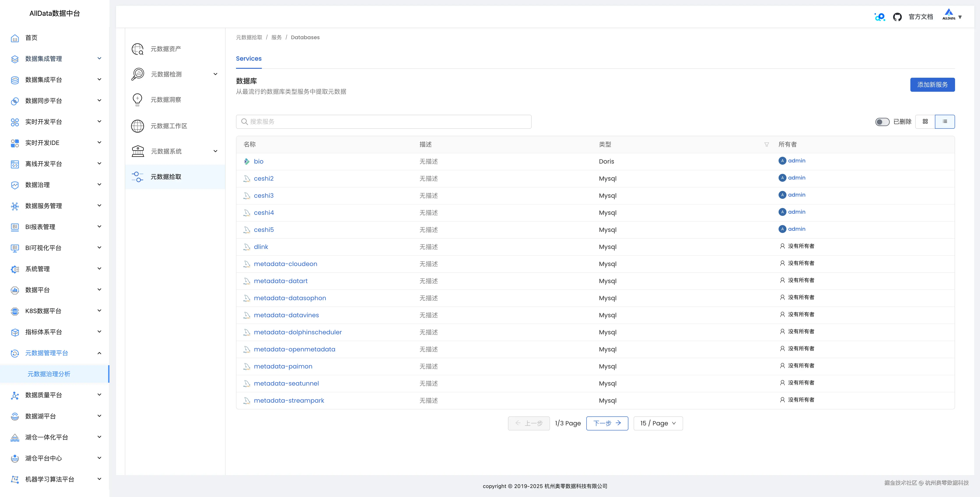This screenshot has height=497, width=980.
Task: Open the metadata-dolphinscheduler service link
Action: click(x=298, y=332)
